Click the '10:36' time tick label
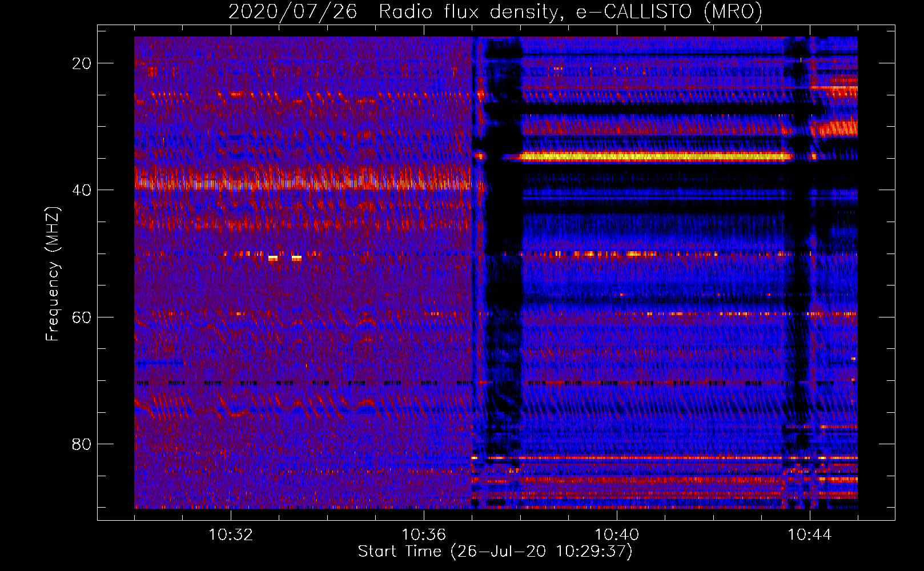924x571 pixels. coord(424,535)
